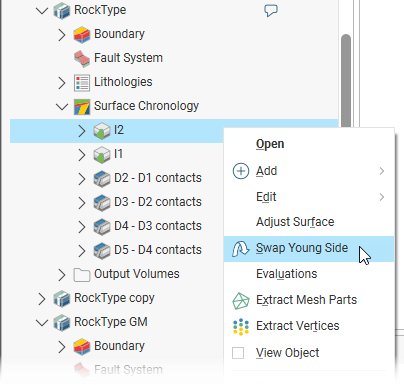Viewport: 404px width, 385px height.
Task: Toggle the View Object checkbox
Action: click(238, 353)
